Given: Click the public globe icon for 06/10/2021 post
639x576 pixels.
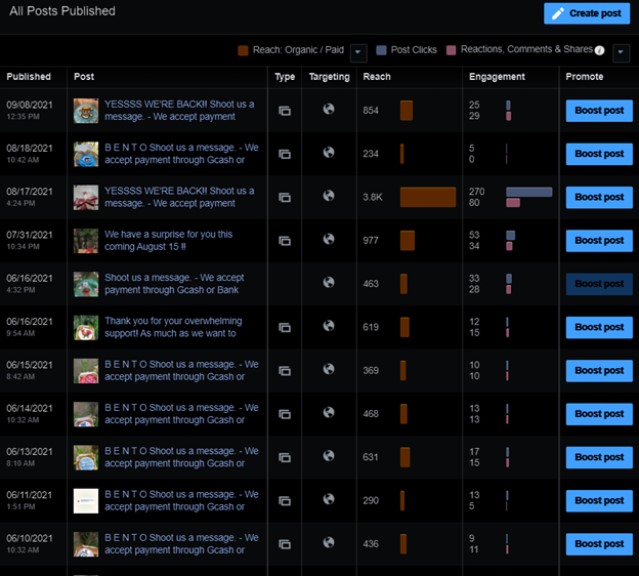Looking at the screenshot, I should coord(328,543).
